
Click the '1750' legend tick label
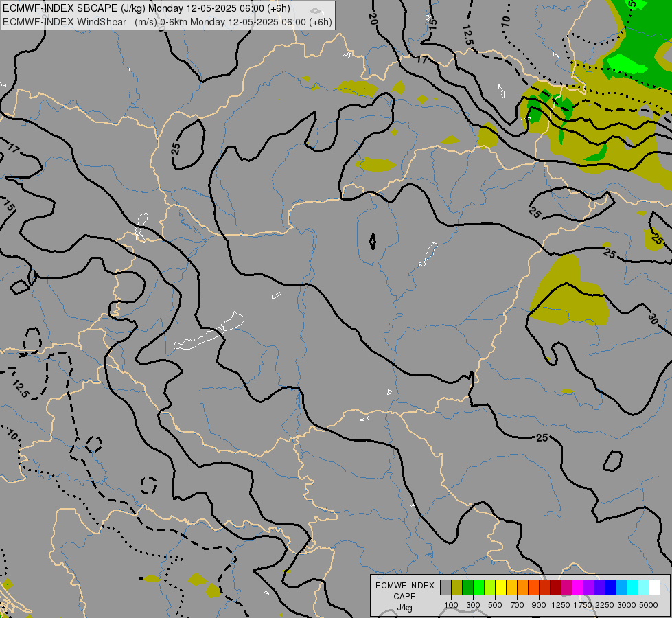click(x=583, y=605)
